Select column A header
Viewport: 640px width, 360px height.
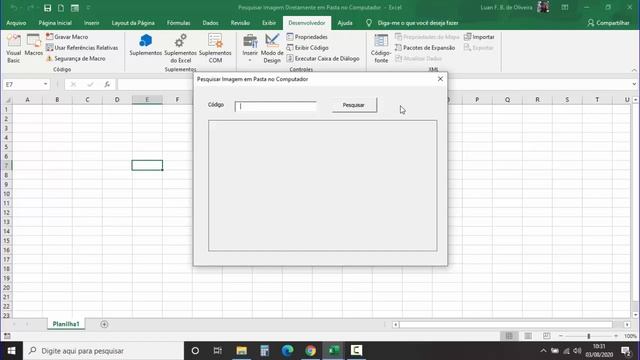pos(27,100)
